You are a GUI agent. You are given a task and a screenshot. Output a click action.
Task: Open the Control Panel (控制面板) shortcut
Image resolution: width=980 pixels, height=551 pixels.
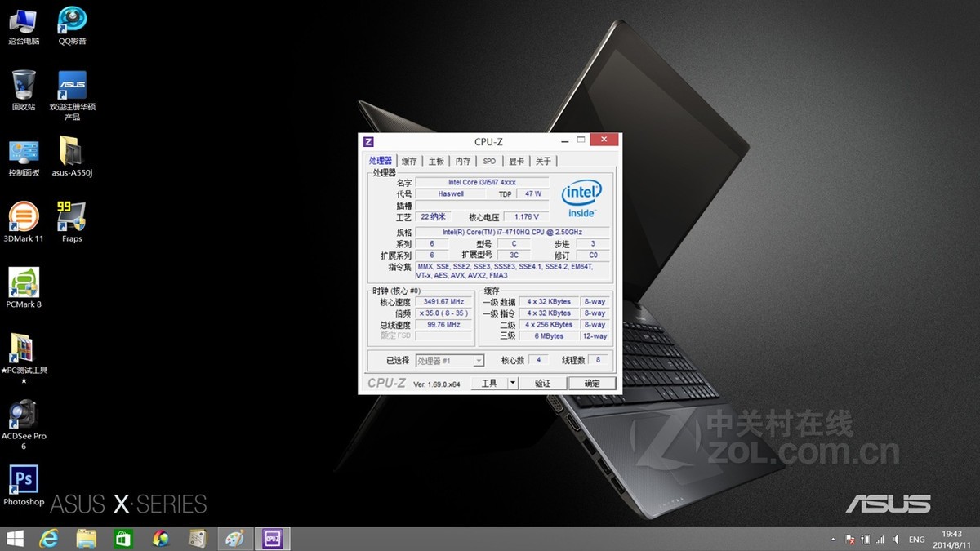click(x=23, y=153)
